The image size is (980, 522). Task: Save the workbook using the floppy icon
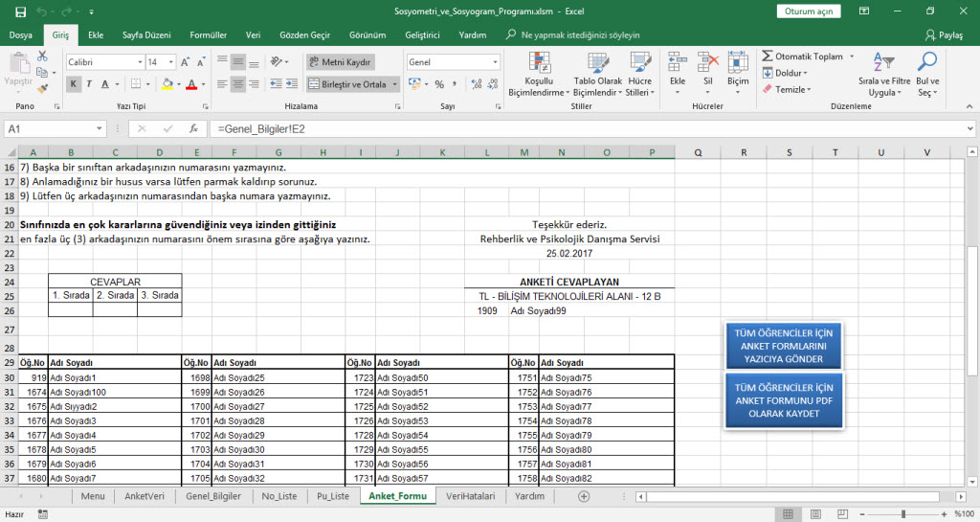20,11
